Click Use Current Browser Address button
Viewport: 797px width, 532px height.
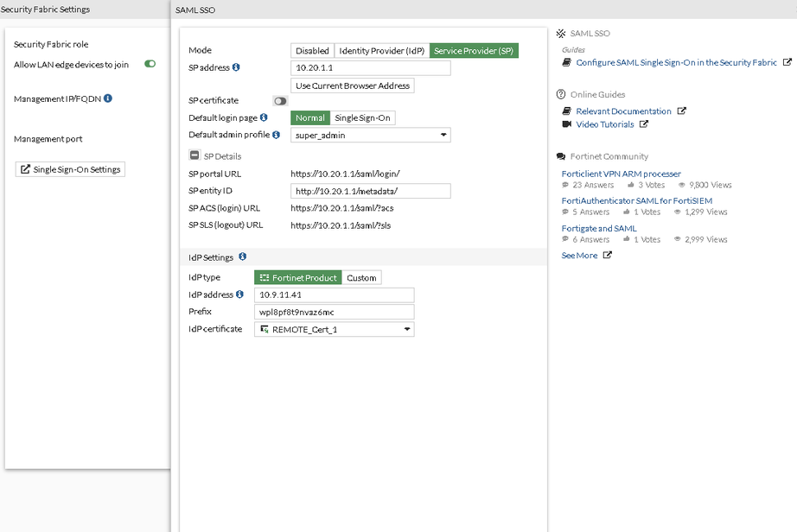point(353,85)
